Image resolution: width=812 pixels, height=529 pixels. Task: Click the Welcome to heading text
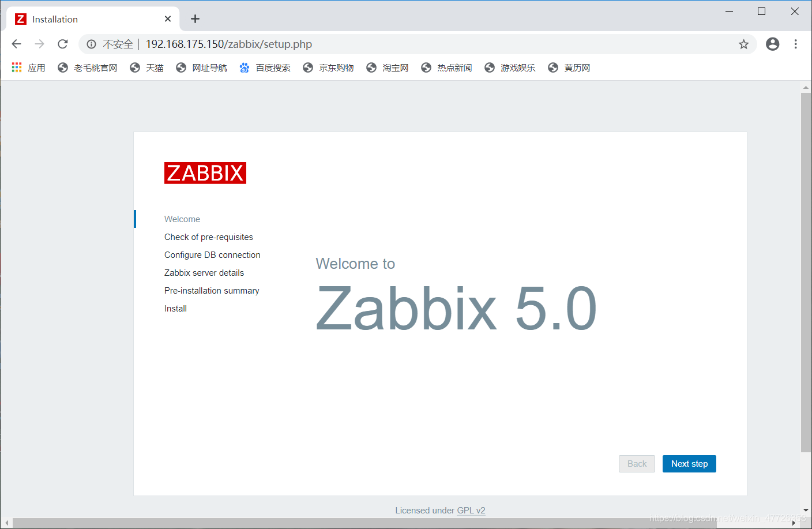coord(355,264)
